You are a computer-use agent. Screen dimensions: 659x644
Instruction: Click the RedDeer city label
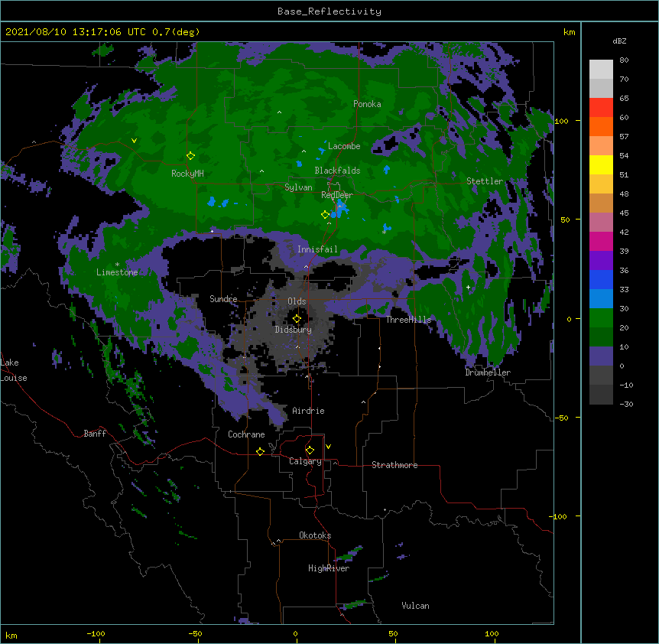tap(337, 195)
